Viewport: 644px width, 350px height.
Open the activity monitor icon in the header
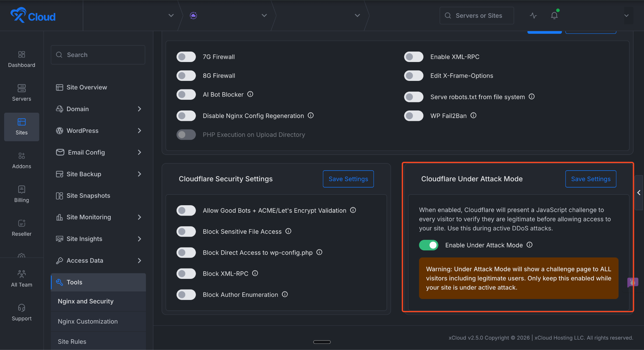pos(533,15)
